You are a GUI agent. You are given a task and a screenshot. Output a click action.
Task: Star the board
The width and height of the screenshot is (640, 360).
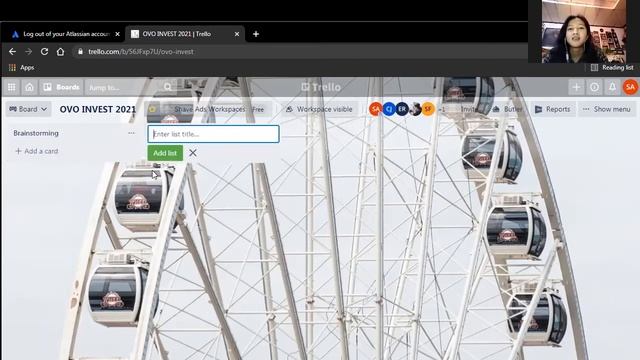[x=152, y=109]
